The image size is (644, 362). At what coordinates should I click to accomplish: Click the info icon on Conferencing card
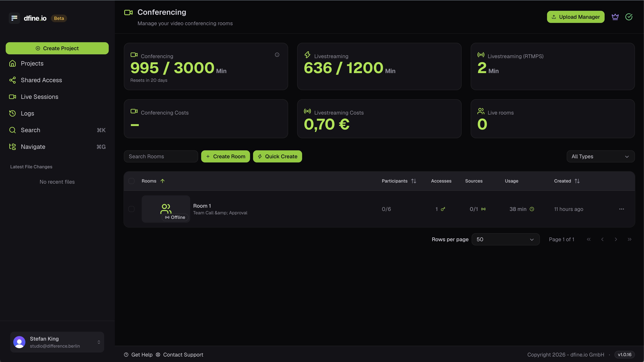(277, 55)
